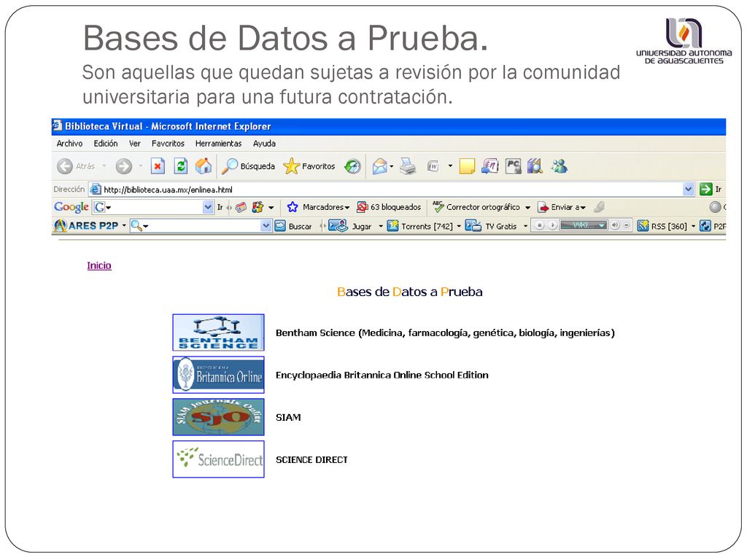
Task: Click Ir next to Google search box
Action: [220, 207]
